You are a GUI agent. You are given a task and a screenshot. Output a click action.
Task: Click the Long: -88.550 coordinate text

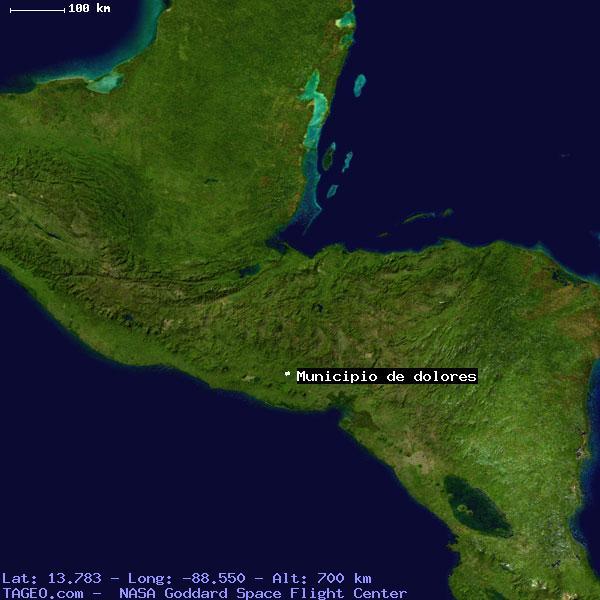click(186, 578)
